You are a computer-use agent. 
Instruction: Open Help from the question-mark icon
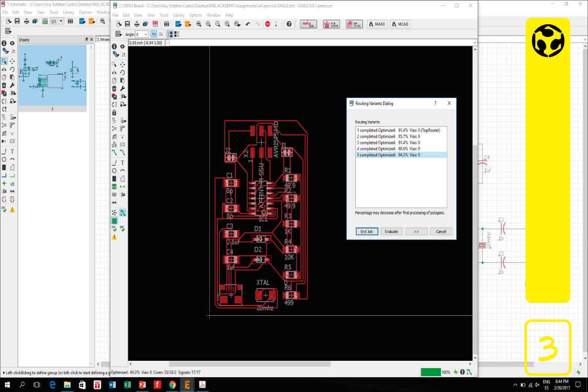(x=289, y=24)
